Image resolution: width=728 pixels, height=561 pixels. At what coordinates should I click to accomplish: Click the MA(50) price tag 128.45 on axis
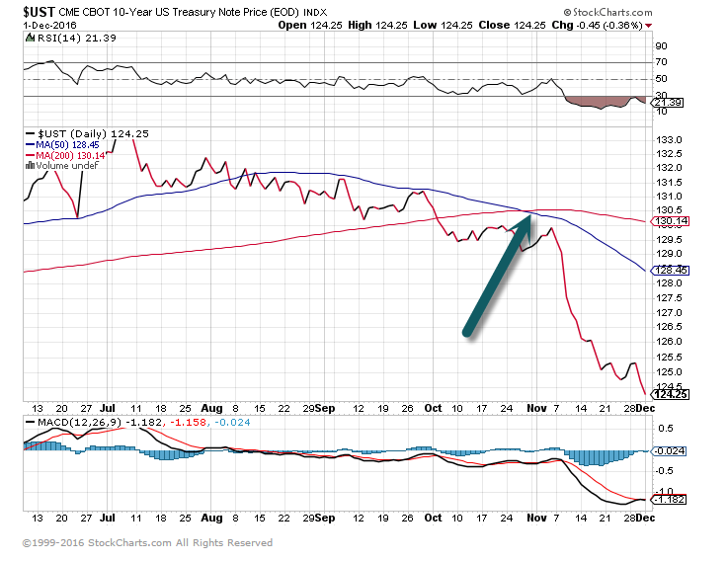(671, 271)
